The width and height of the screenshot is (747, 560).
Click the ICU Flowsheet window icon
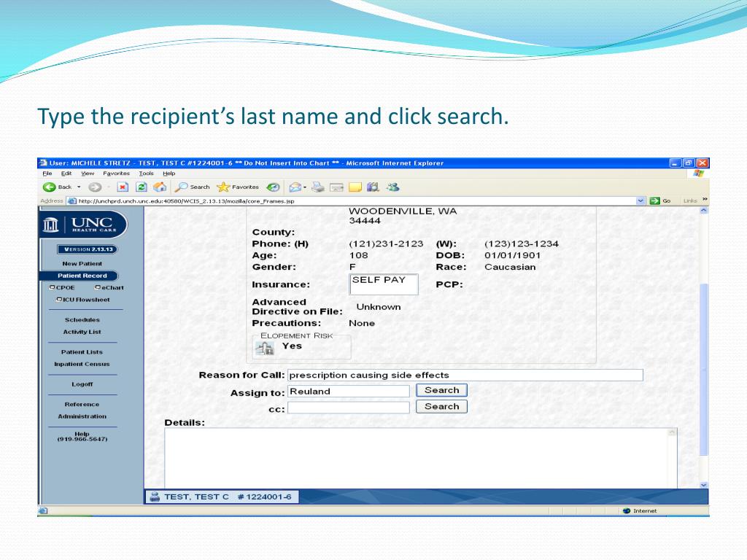click(59, 299)
